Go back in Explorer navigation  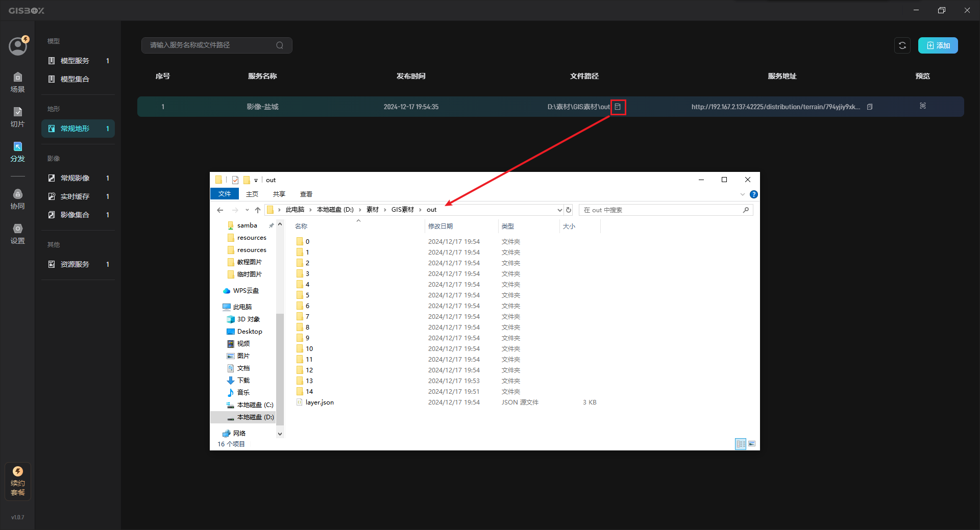220,210
